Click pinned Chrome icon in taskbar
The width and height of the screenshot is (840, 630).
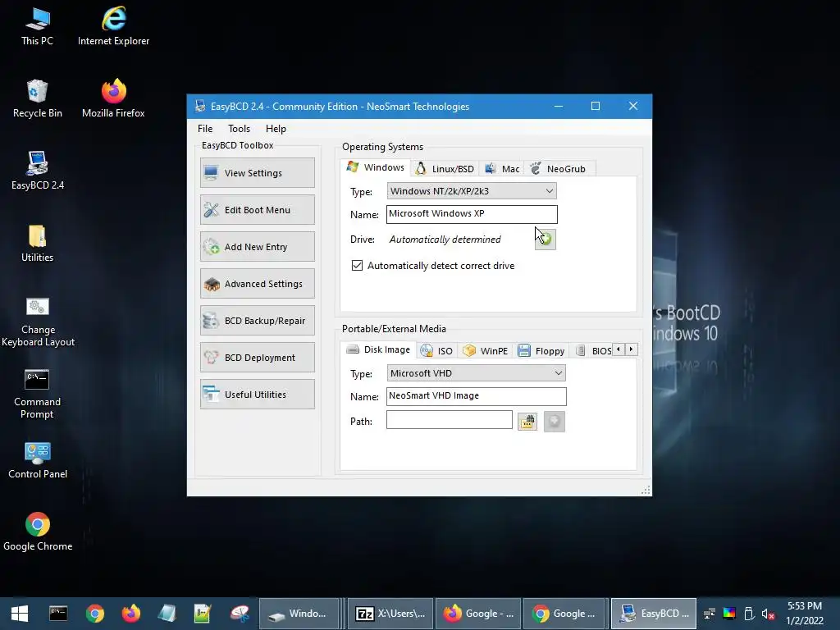[95, 614]
